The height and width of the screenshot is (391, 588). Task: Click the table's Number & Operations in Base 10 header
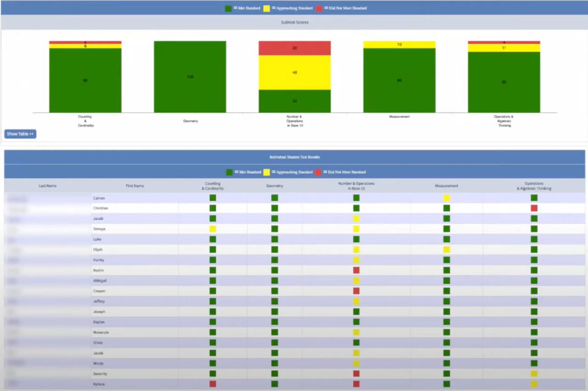point(356,186)
